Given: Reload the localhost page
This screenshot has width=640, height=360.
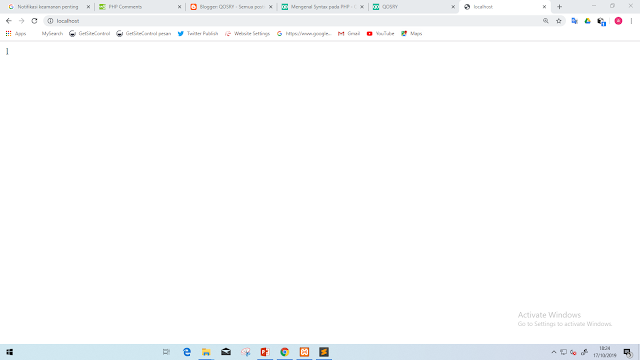Looking at the screenshot, I should [34, 21].
